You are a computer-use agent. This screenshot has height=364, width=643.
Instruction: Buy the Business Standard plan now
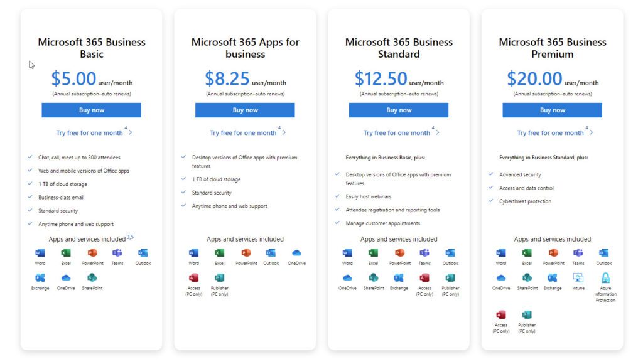399,110
